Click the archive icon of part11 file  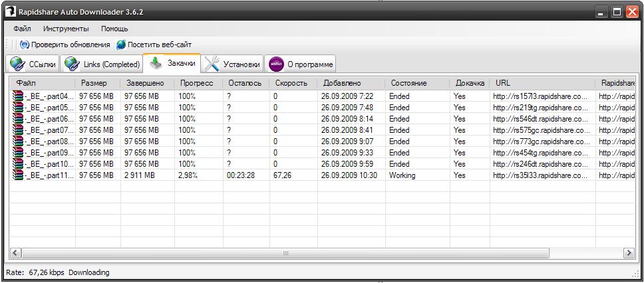pyautogui.click(x=18, y=175)
